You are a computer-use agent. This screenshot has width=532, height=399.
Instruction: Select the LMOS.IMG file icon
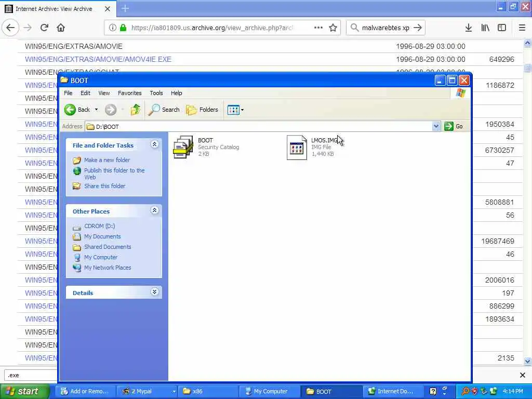[x=297, y=147]
